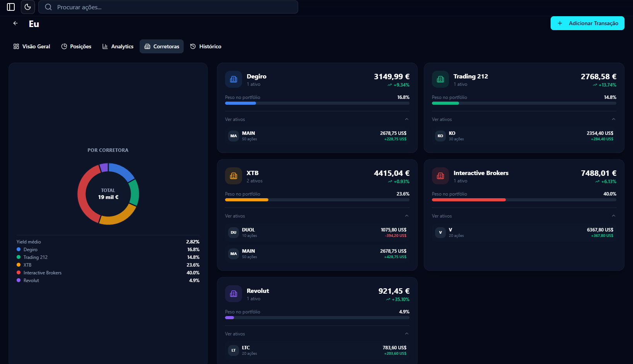Click the Degiro broker building icon
Screen dimensions: 633x364
pos(234,79)
